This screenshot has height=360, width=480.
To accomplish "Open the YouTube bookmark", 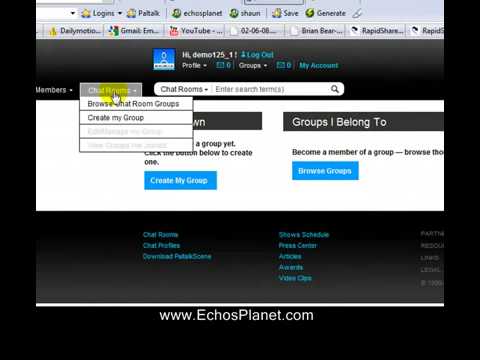I will tap(196, 31).
